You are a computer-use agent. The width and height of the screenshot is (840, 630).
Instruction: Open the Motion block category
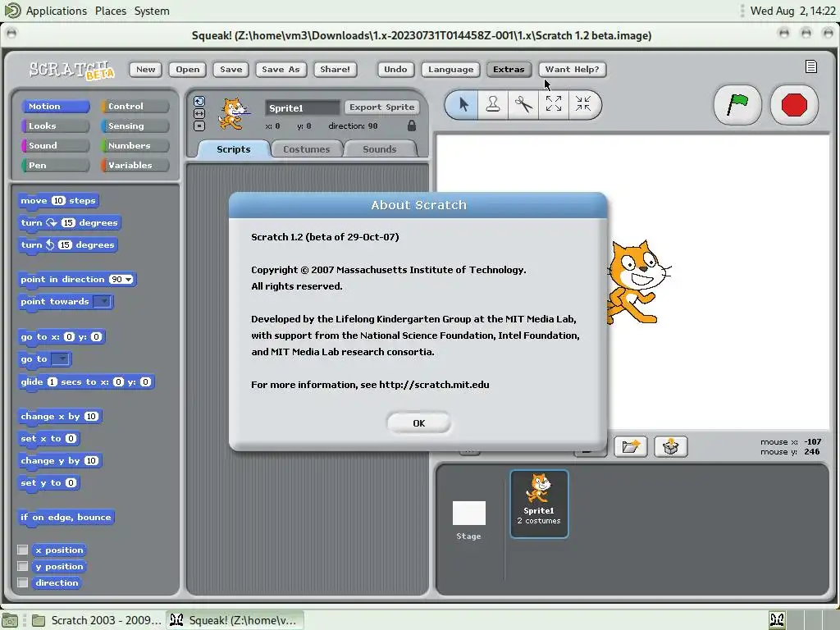pos(55,106)
